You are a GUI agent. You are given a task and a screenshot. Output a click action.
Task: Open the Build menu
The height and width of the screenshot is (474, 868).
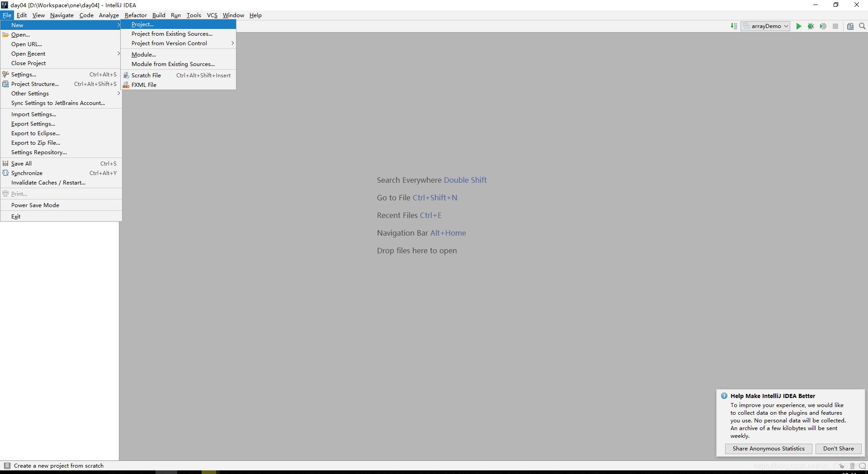[159, 15]
